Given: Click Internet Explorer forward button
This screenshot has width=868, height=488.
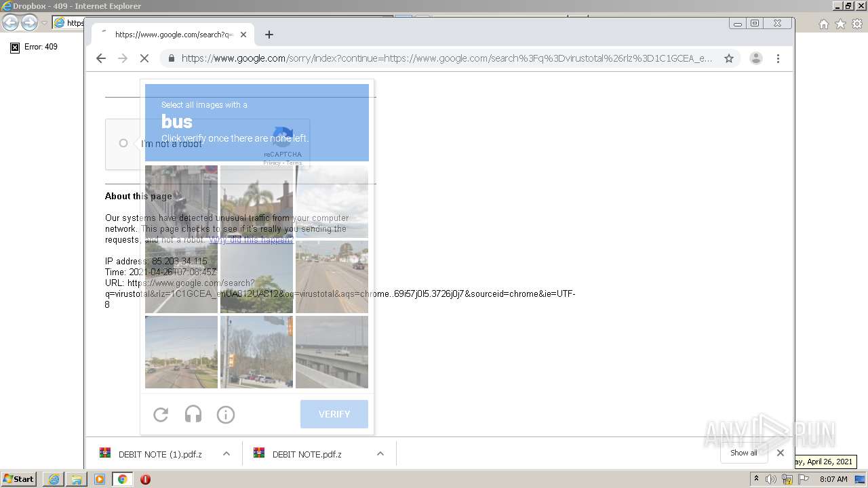Looking at the screenshot, I should click(x=29, y=23).
